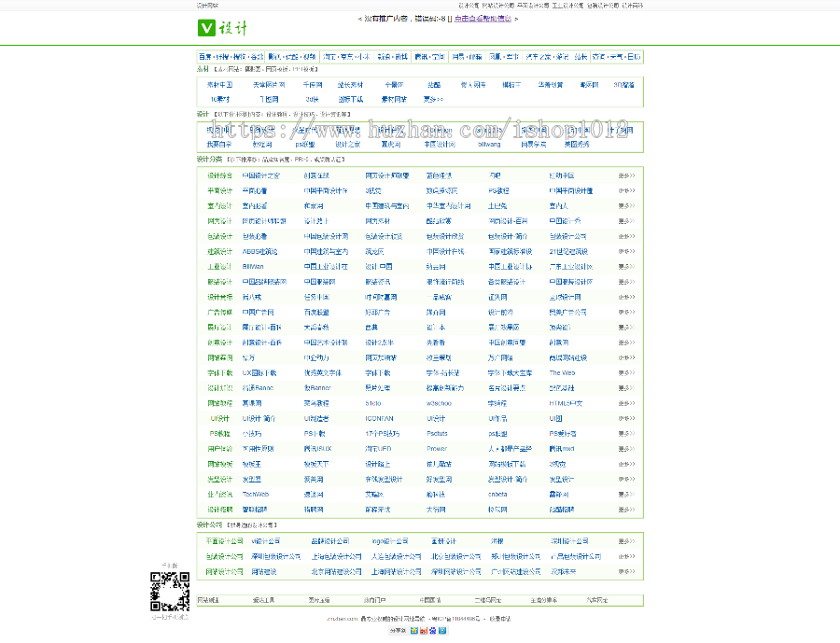Screen dimensions: 840x643
Task: Click the green V 设计 site logo
Action: (222, 28)
